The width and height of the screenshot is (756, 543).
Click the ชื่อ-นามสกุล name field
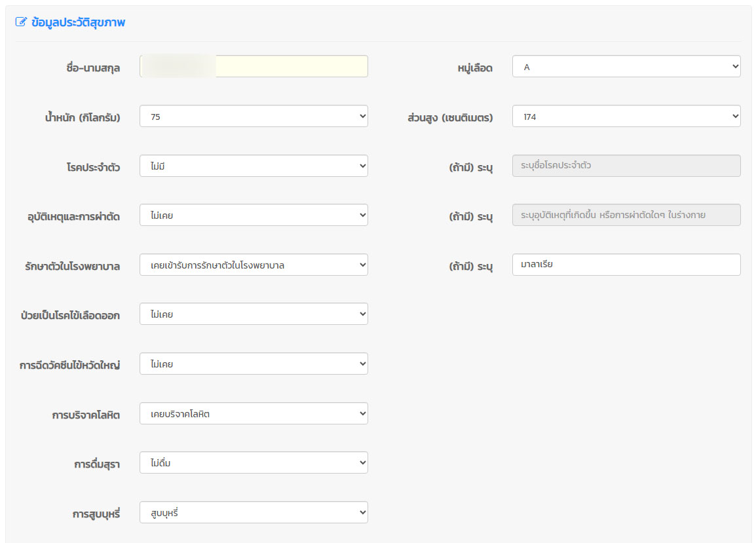[254, 67]
